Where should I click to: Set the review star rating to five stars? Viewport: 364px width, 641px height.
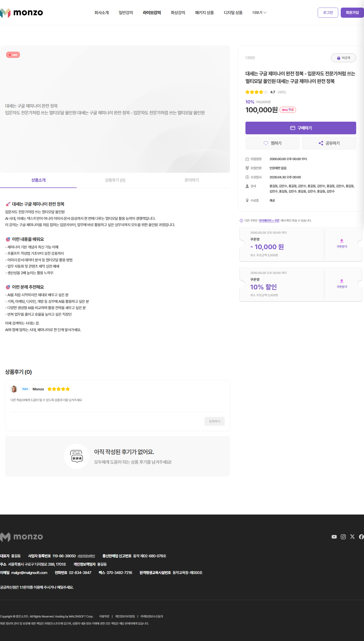click(x=68, y=389)
